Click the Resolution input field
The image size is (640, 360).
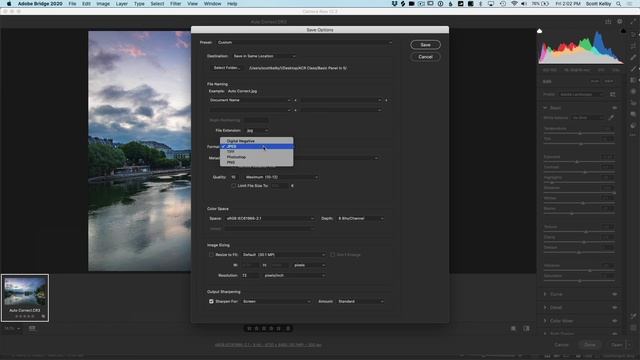250,276
